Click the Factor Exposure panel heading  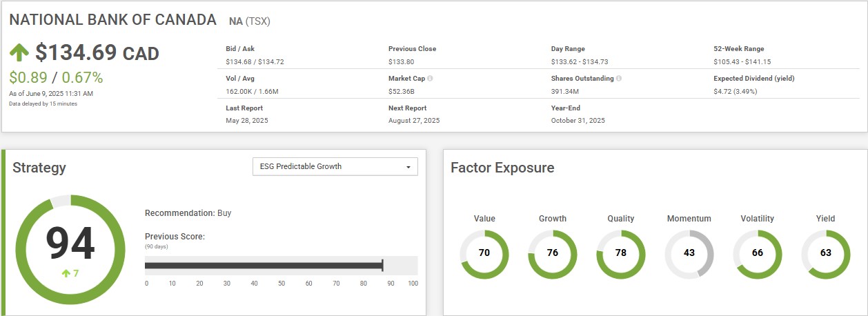(x=502, y=168)
